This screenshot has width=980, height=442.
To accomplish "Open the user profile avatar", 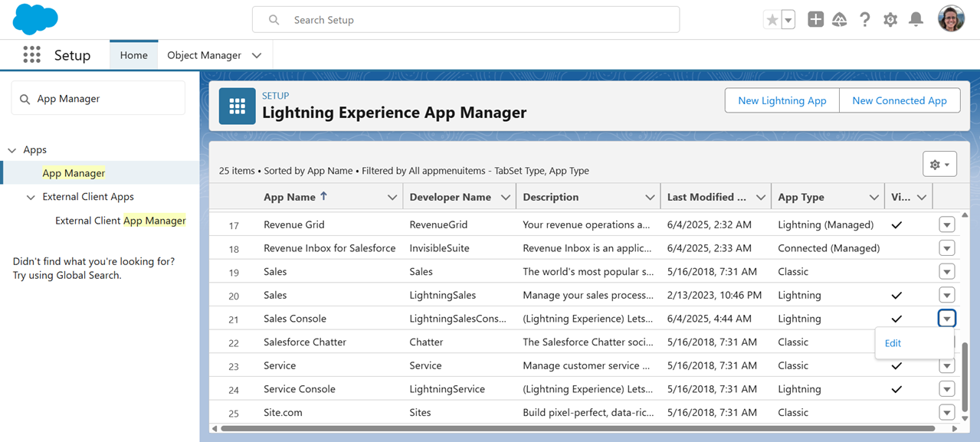I will 952,19.
